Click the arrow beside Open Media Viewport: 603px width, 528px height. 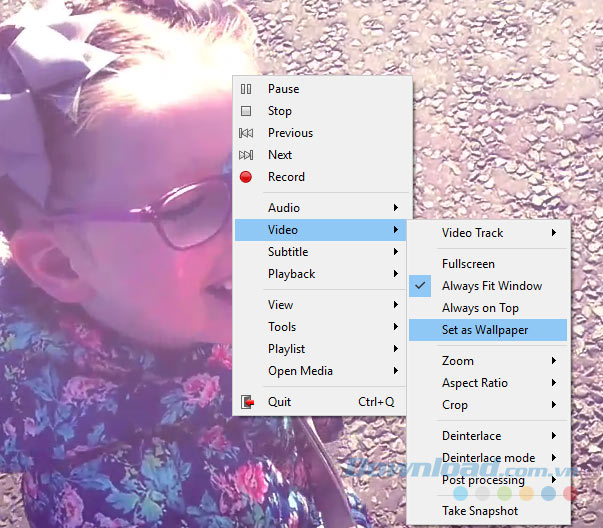click(x=396, y=371)
